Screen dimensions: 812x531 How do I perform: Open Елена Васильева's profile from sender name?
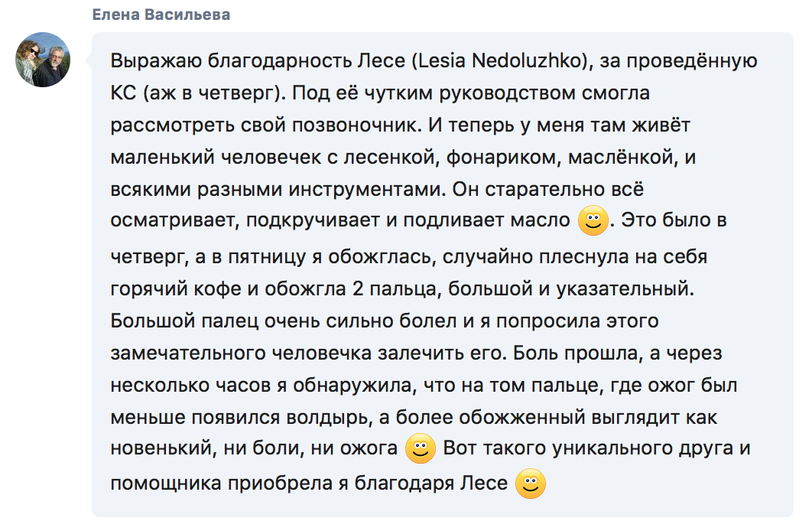pyautogui.click(x=161, y=15)
